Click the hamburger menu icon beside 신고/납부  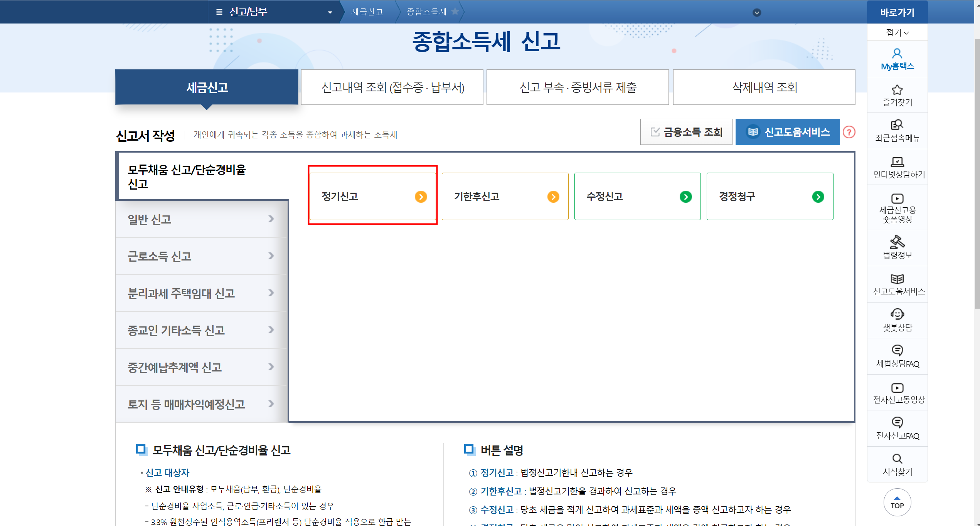coord(219,12)
